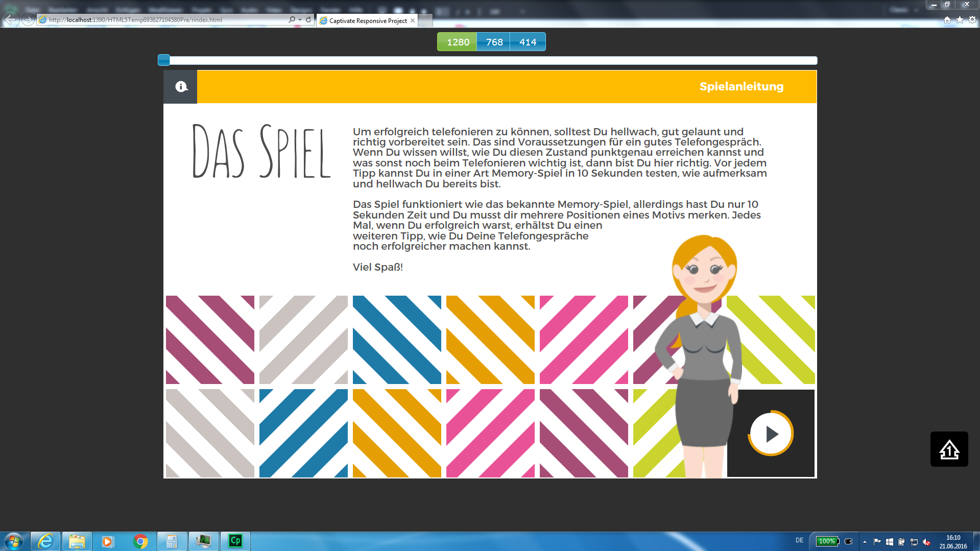The image size is (980, 551).
Task: Open the network connection tray icon
Action: click(x=914, y=542)
